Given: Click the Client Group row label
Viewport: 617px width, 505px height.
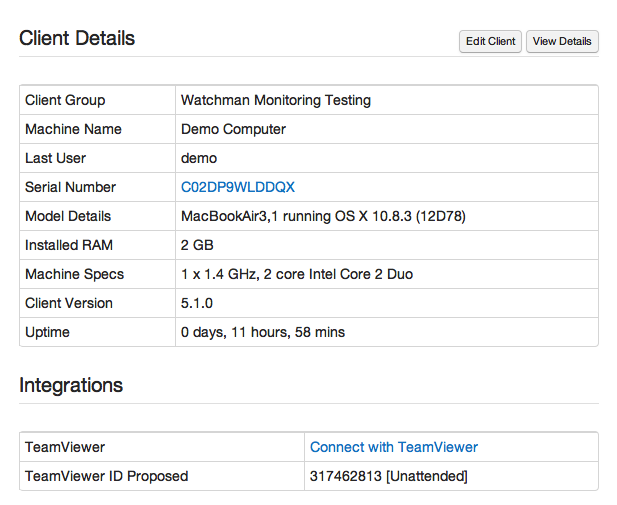Looking at the screenshot, I should [x=65, y=100].
